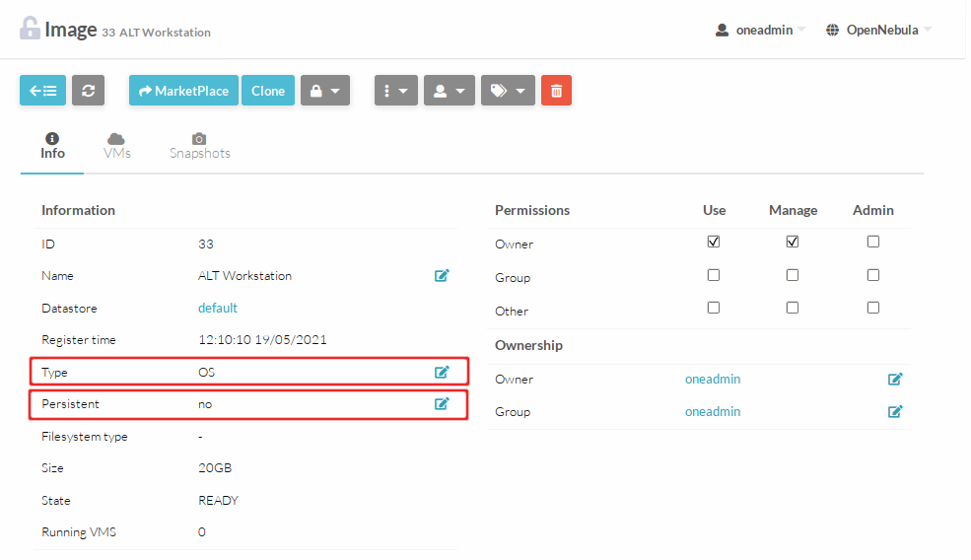Click the unlocked padlock icon by Image title
This screenshot has height=560, width=971.
point(30,29)
